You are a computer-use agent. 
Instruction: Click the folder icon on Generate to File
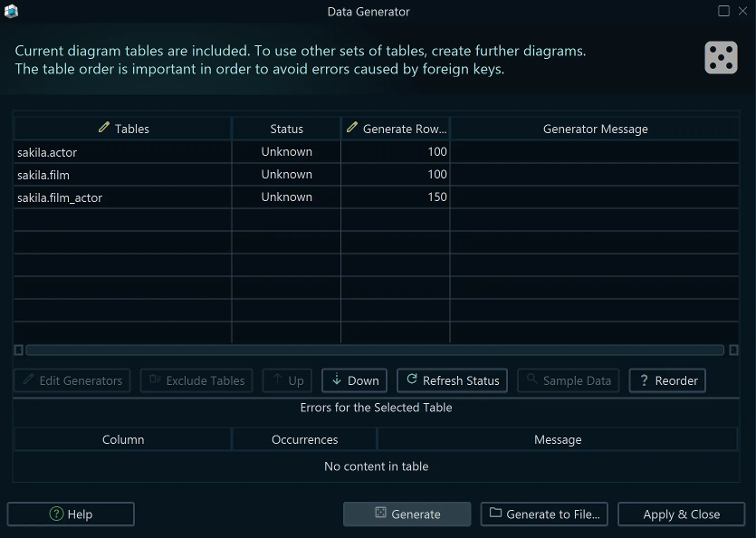(494, 514)
